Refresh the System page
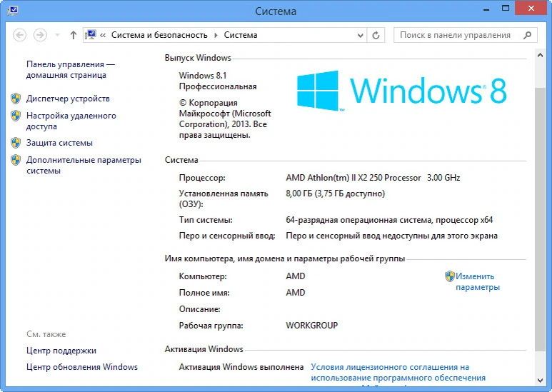The height and width of the screenshot is (392, 552). pos(376,35)
